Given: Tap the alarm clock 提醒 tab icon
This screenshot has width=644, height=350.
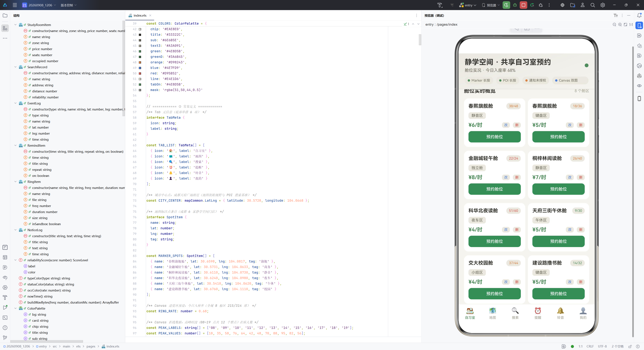Looking at the screenshot, I should tap(538, 311).
